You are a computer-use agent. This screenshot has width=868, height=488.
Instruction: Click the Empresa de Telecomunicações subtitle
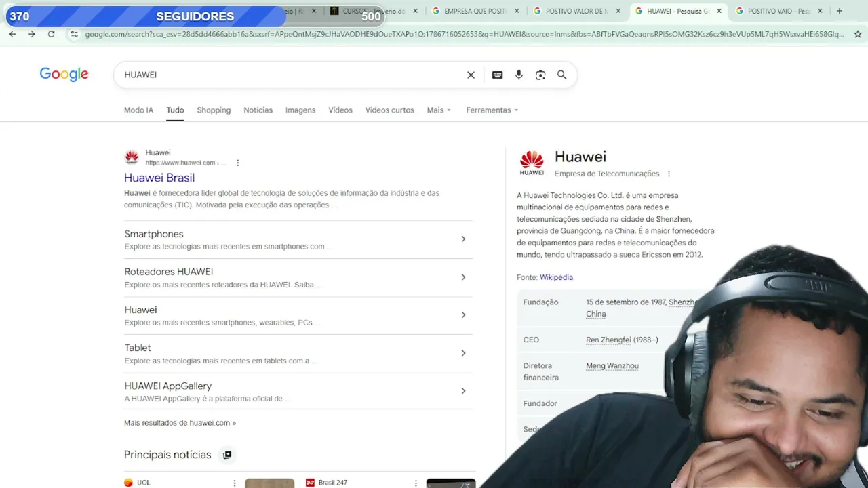pyautogui.click(x=607, y=174)
